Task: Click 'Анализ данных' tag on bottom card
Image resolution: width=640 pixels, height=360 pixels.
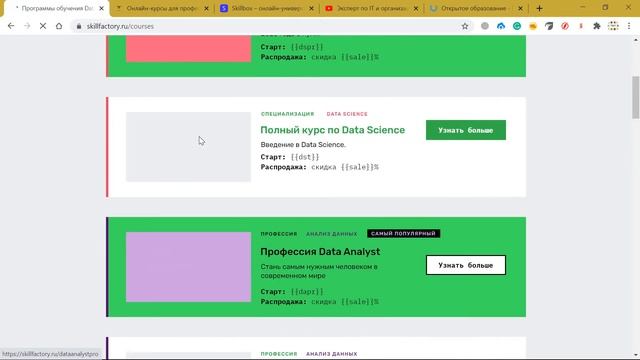Action: [331, 354]
